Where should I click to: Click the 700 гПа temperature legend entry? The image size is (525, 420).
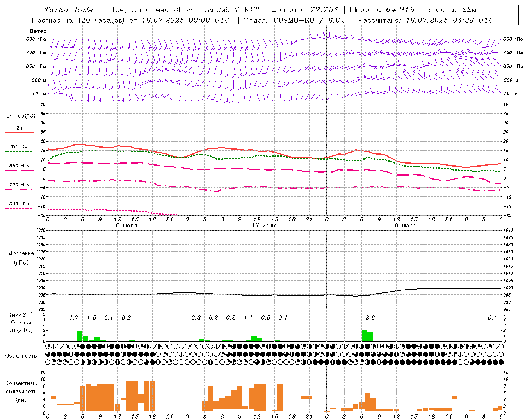click(19, 186)
